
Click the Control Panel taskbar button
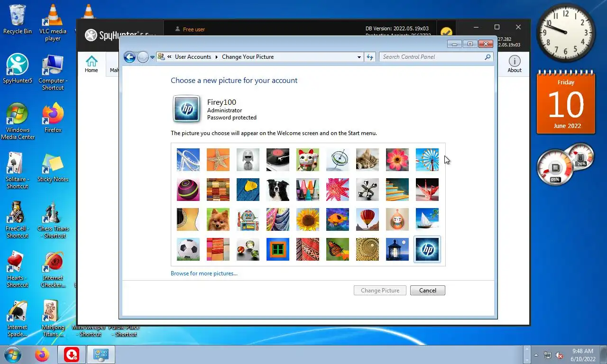pos(101,355)
